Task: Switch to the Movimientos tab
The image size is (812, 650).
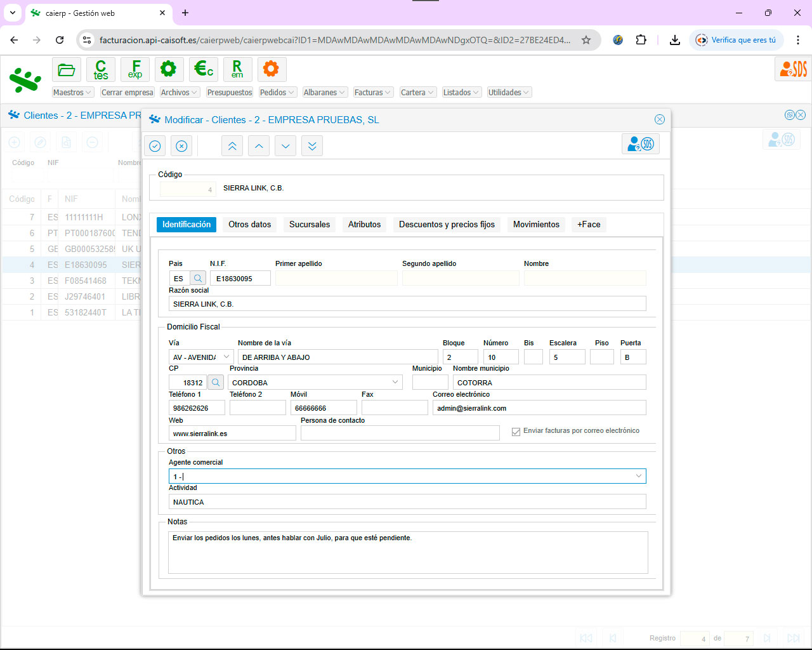Action: tap(536, 225)
